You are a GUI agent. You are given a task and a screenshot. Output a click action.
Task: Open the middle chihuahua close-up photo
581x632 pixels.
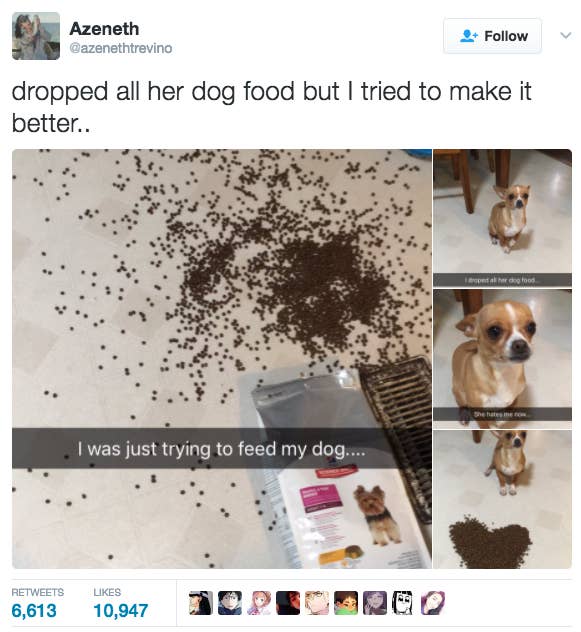pos(502,359)
